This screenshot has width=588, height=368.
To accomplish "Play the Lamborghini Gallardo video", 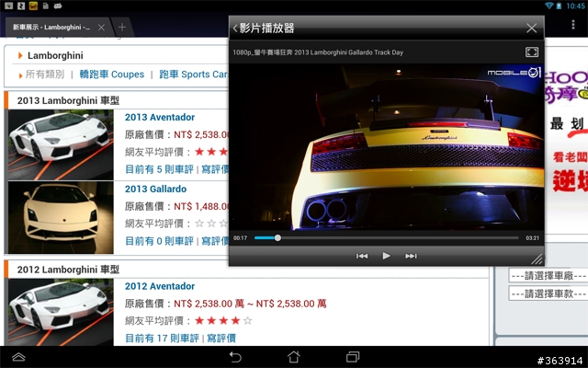I will click(x=386, y=256).
